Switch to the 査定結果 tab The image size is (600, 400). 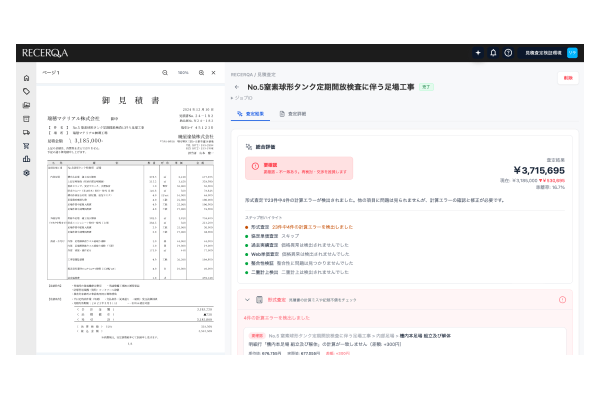[x=249, y=115]
